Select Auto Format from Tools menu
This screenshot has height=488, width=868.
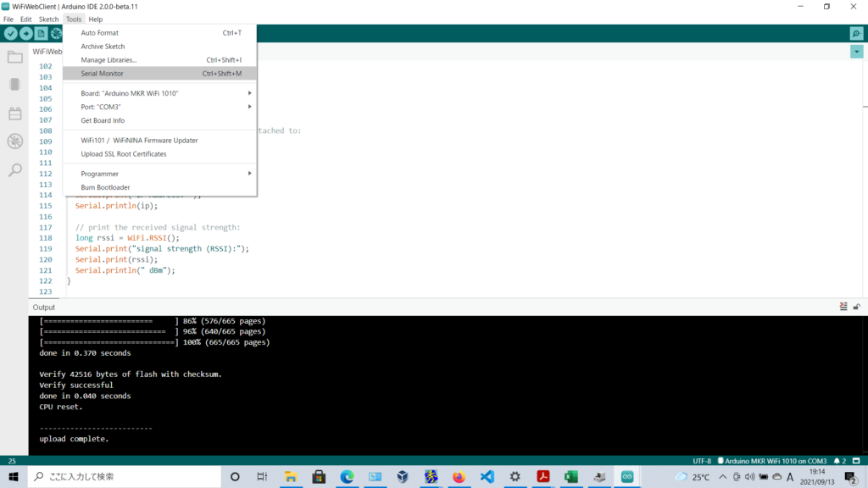coord(160,33)
